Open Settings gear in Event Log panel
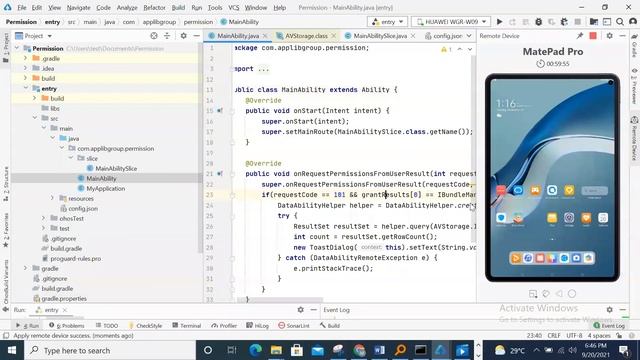 pos(609,310)
